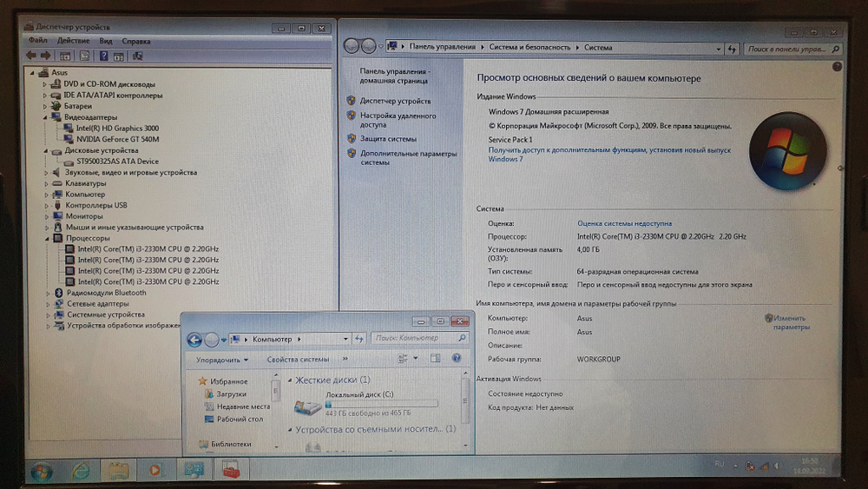Open the Действие menu
The width and height of the screenshot is (868, 489).
pos(73,41)
